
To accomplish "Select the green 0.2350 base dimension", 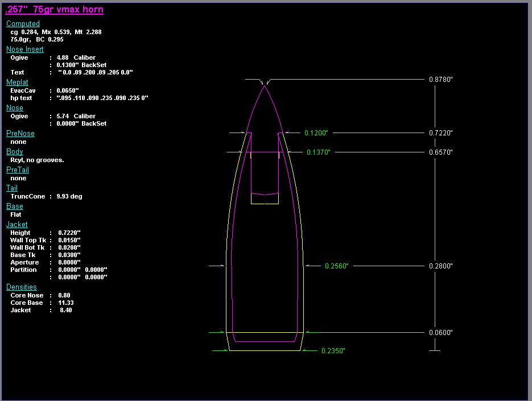I will (x=332, y=351).
